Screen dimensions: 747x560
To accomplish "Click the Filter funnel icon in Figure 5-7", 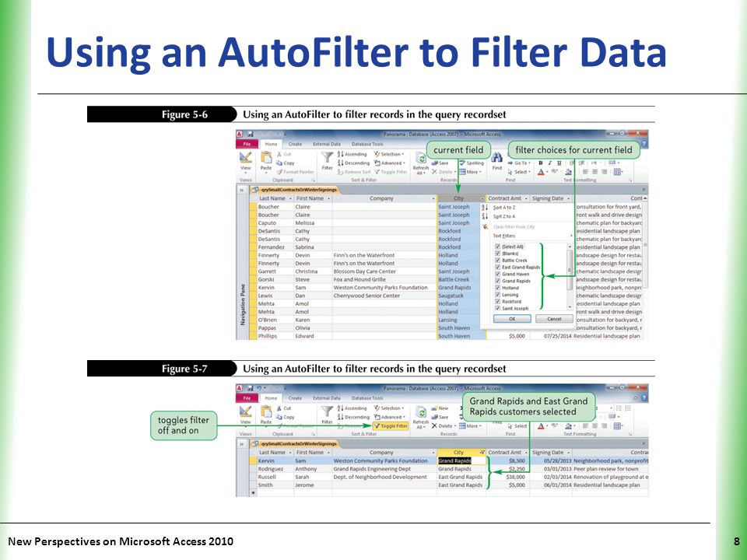I will [327, 412].
